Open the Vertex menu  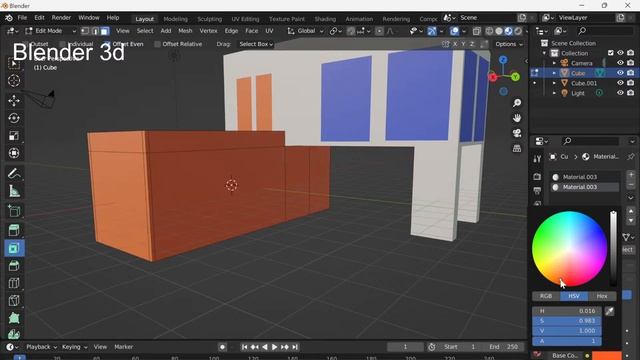point(208,31)
